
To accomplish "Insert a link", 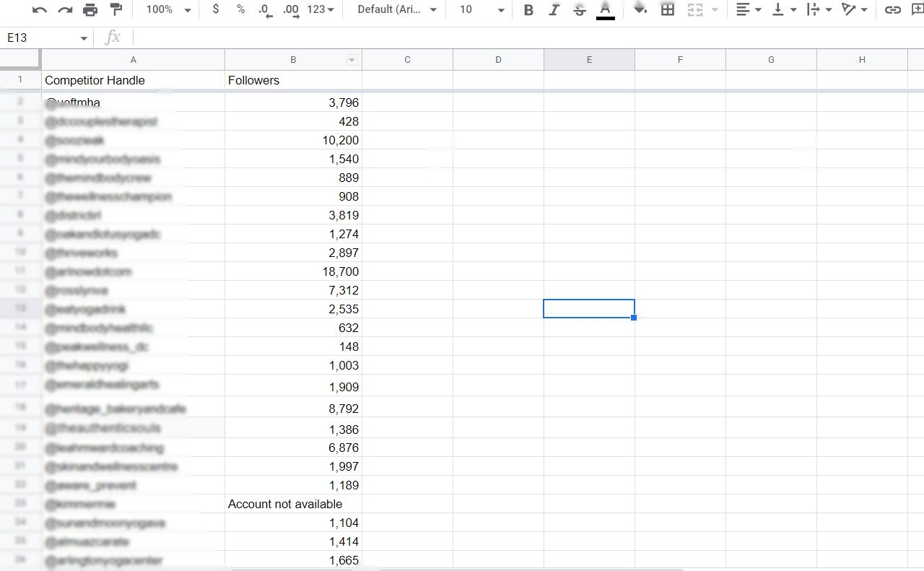I will 893,9.
